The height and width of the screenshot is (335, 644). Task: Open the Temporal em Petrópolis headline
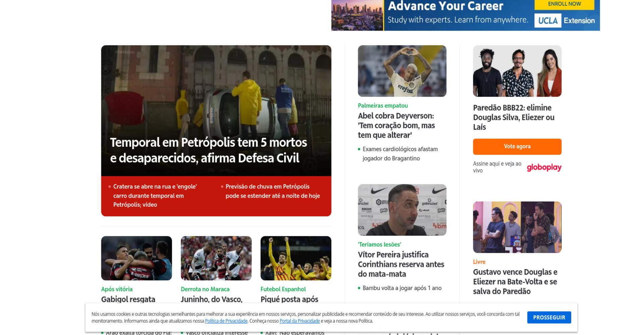pos(208,150)
